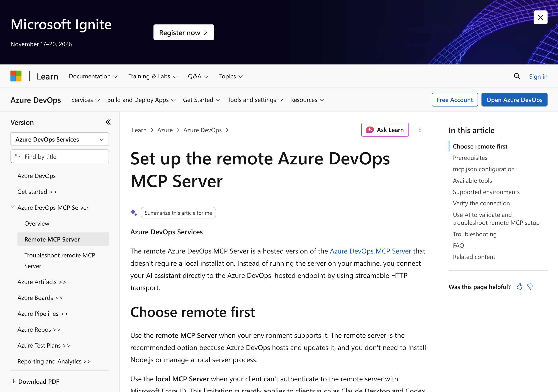558x392 pixels.
Task: Jump to FAQ section
Action: point(458,245)
